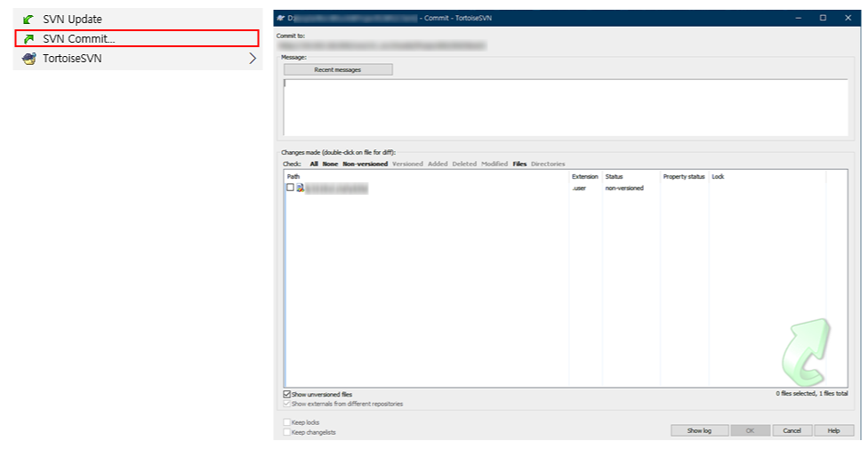
Task: Click the Files check link
Action: coord(519,164)
